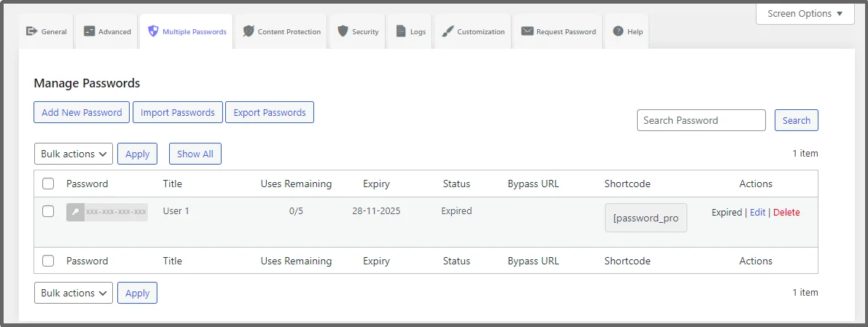Click the User 1 title cell

coord(176,210)
